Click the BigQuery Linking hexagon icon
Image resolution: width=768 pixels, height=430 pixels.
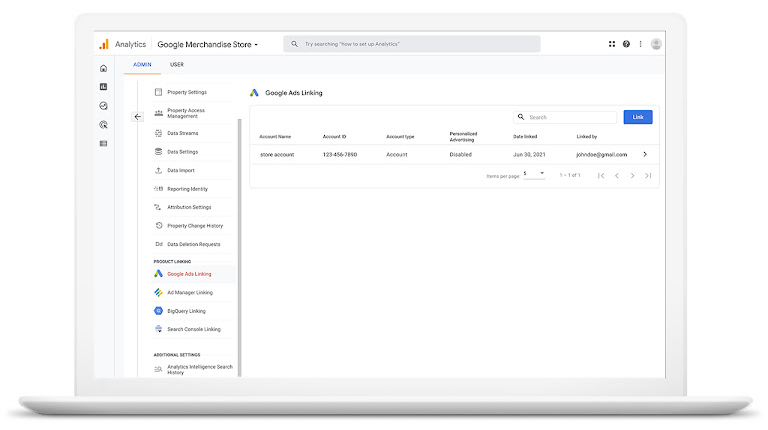coord(158,311)
